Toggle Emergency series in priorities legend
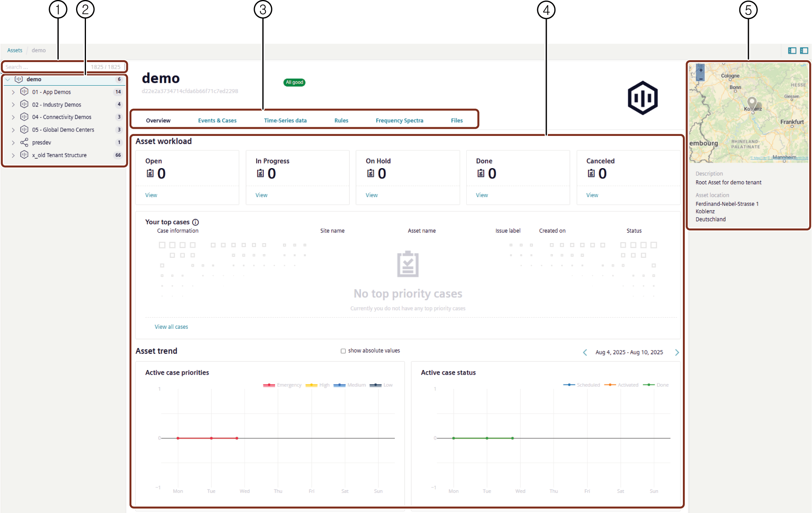812x513 pixels. [x=282, y=385]
